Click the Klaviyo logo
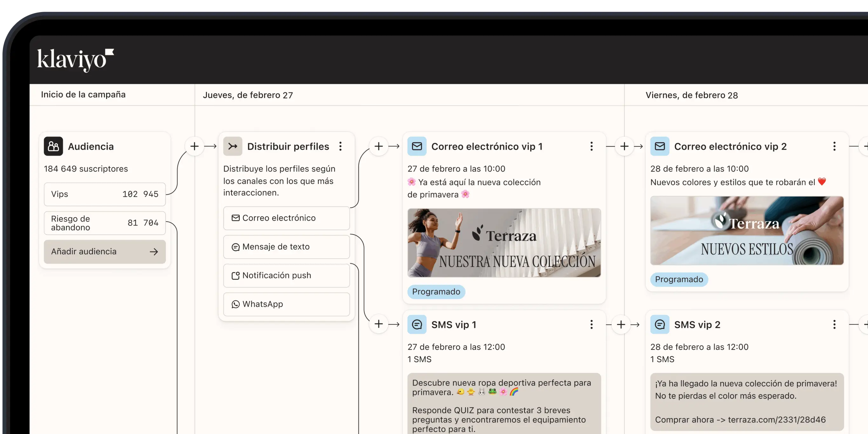Viewport: 868px width, 434px height. (76, 60)
